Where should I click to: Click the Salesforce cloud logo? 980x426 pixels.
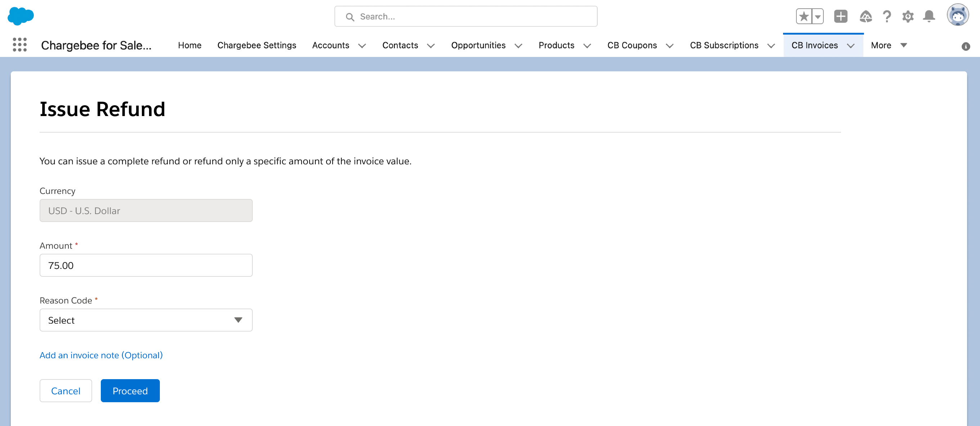point(21,16)
